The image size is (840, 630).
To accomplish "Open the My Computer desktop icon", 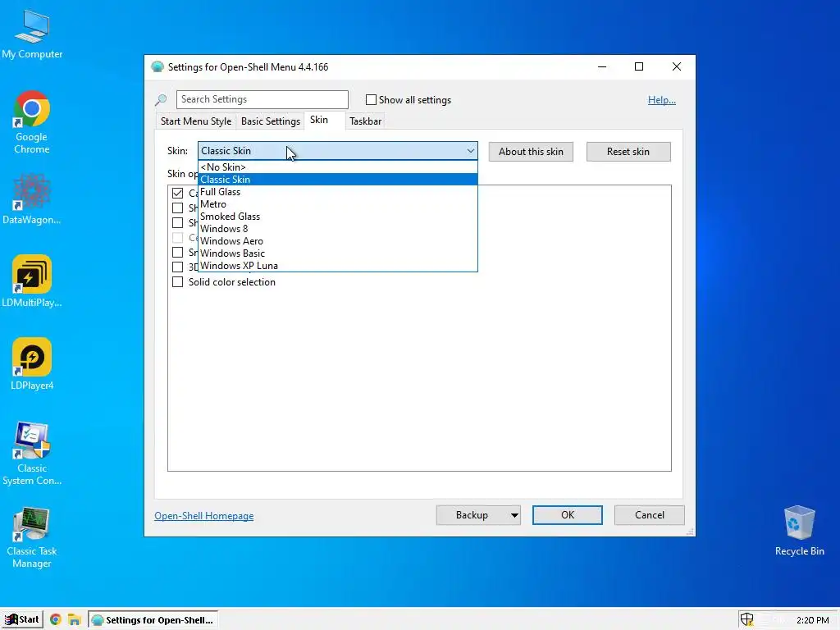I will point(32,34).
